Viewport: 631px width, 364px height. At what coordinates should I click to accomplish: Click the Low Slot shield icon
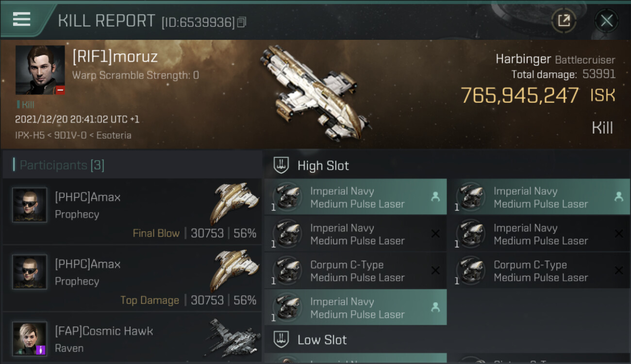[x=282, y=340]
